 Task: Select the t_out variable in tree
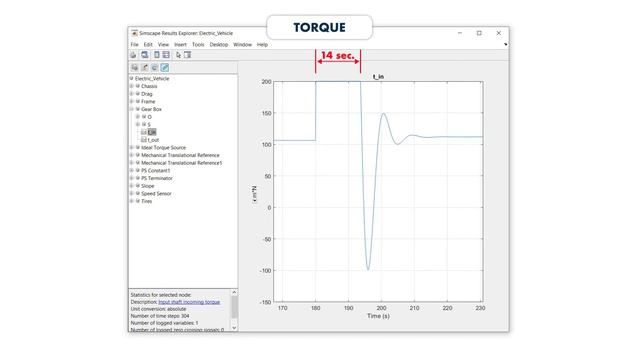point(153,140)
